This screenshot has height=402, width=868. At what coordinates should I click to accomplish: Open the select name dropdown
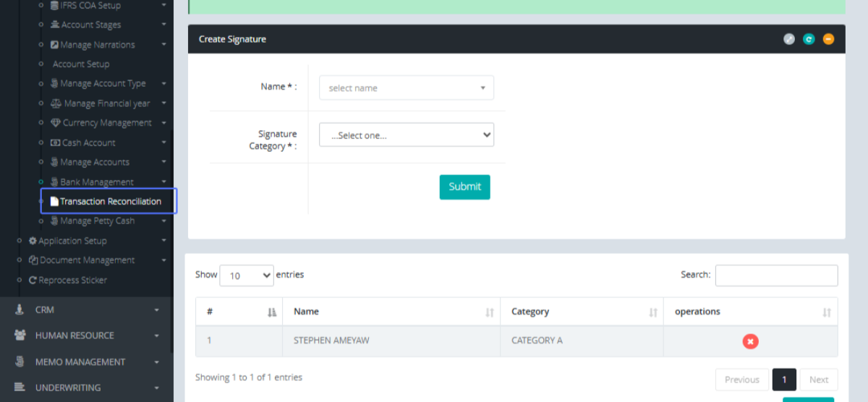point(407,88)
